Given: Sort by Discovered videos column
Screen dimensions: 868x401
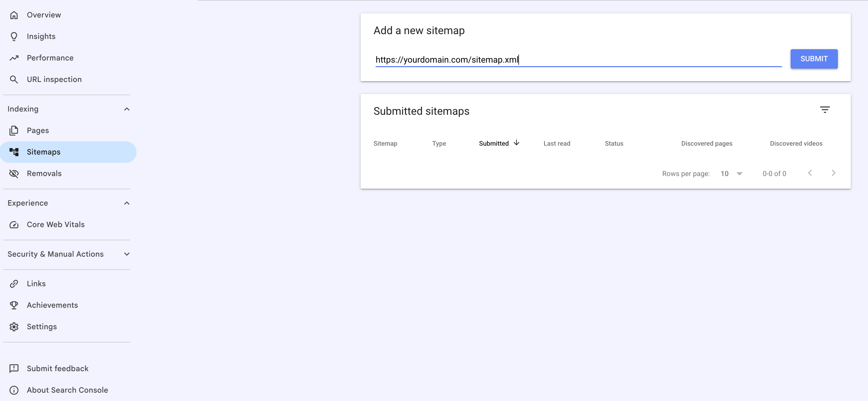Looking at the screenshot, I should [x=796, y=144].
